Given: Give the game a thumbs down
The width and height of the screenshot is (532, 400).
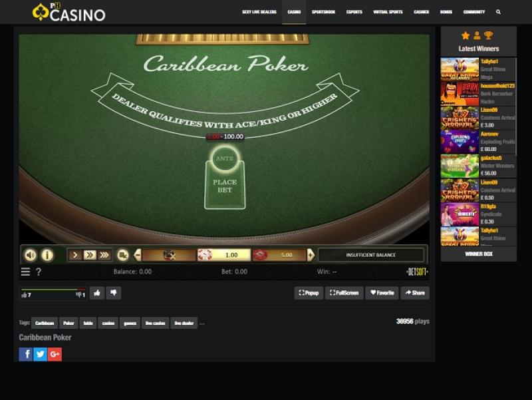Looking at the screenshot, I should tap(114, 293).
